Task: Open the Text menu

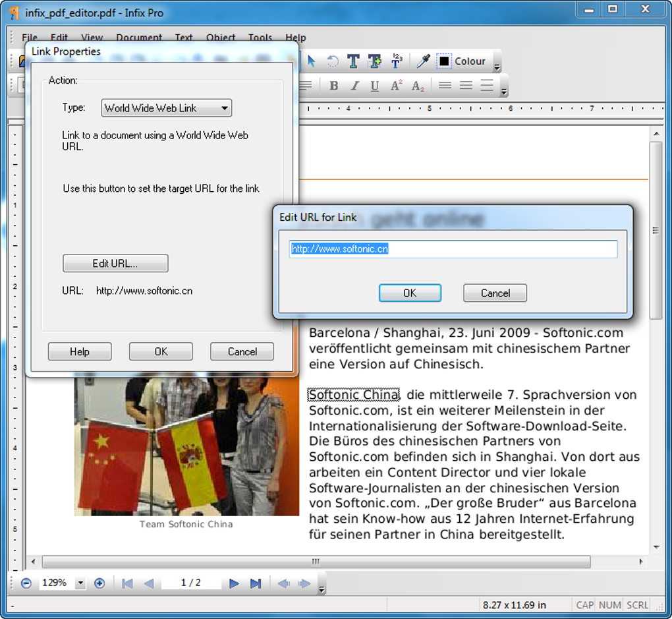Action: (x=184, y=38)
